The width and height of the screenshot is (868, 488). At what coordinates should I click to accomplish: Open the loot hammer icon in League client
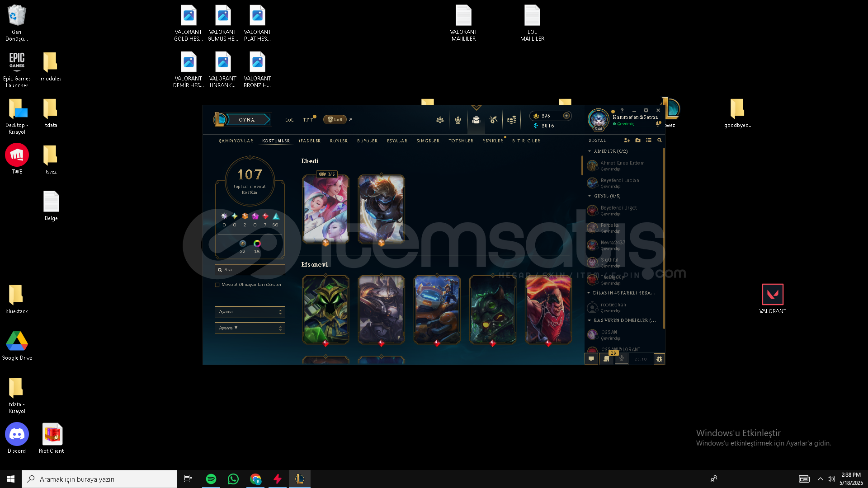click(x=494, y=120)
